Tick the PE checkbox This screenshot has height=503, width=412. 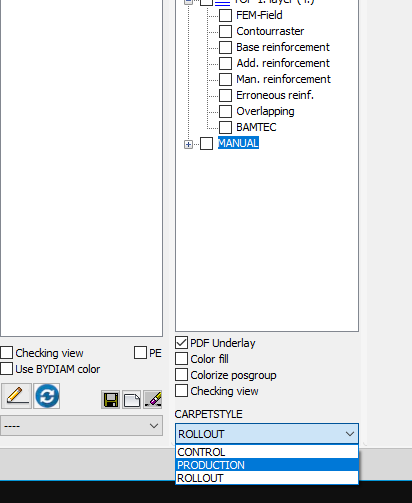pyautogui.click(x=140, y=353)
